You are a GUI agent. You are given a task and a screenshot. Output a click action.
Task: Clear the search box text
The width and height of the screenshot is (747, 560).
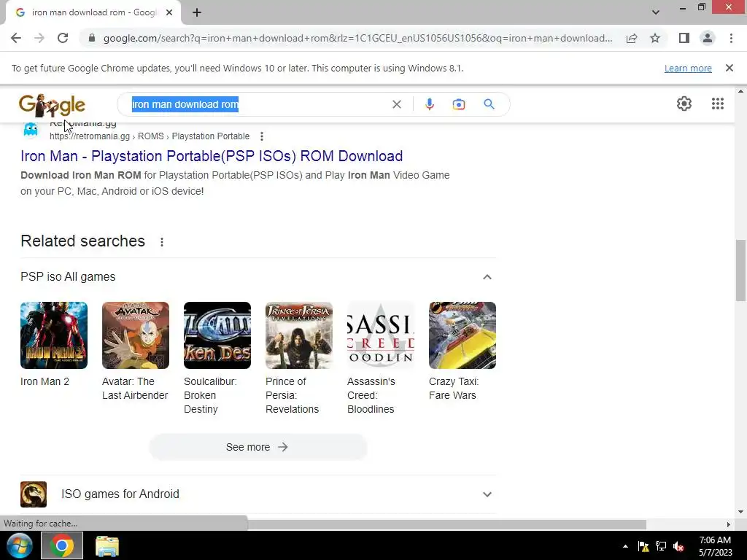(396, 104)
